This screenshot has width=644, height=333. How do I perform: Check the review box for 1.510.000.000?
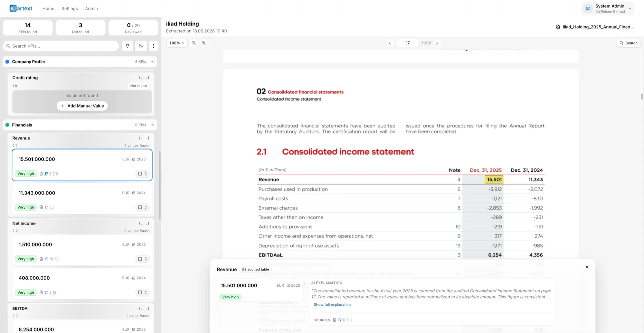(x=140, y=259)
